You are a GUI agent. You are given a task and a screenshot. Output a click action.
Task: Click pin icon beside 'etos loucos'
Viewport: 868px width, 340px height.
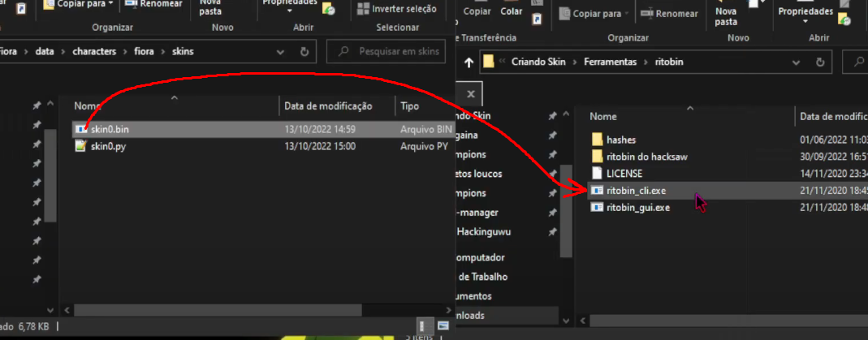pos(552,174)
